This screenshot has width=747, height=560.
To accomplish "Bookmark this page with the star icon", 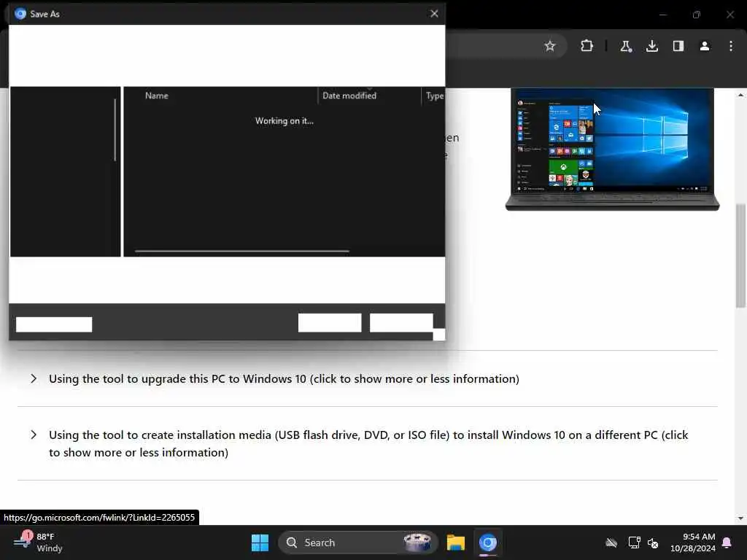I will [x=550, y=46].
